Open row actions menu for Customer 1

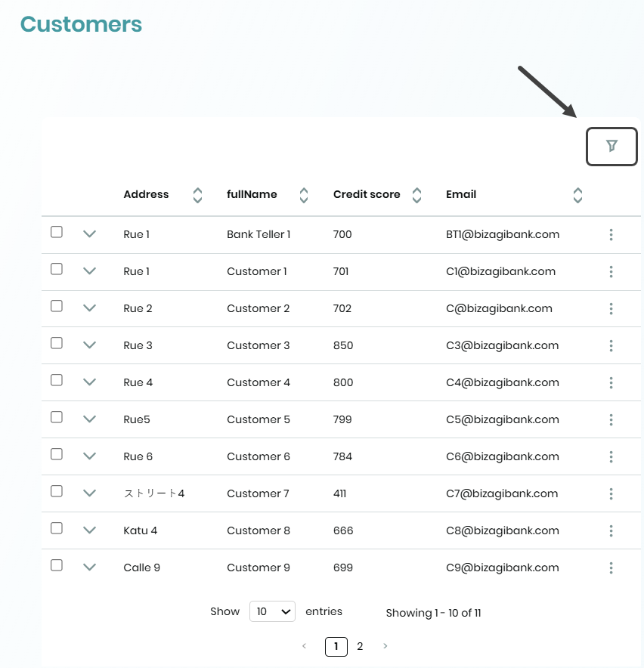pyautogui.click(x=611, y=271)
